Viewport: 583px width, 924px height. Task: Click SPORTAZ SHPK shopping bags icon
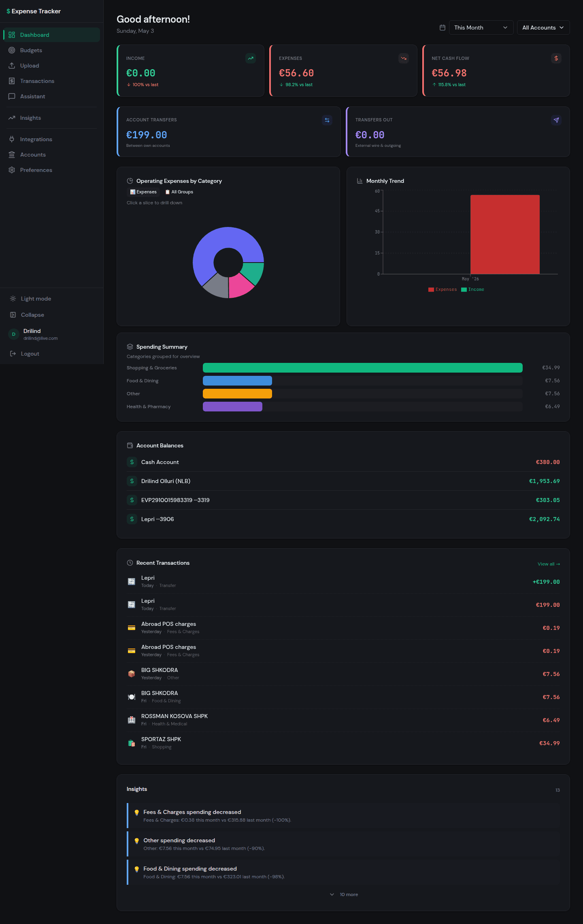coord(132,743)
